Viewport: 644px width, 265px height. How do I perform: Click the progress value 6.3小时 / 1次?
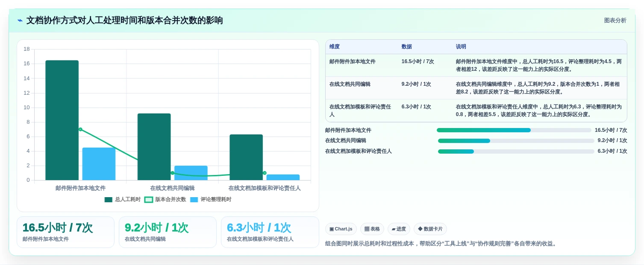click(612, 151)
